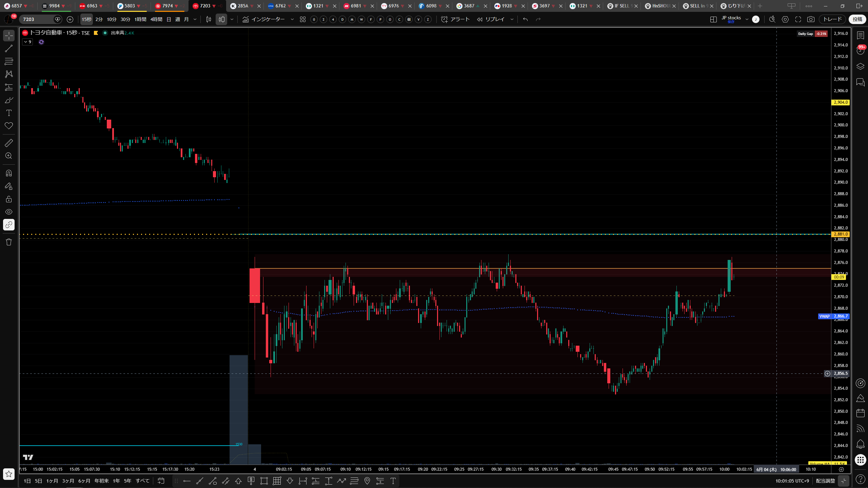Viewport: 868px width, 488px height.
Task: Select the 30分 interval
Action: click(x=125, y=19)
